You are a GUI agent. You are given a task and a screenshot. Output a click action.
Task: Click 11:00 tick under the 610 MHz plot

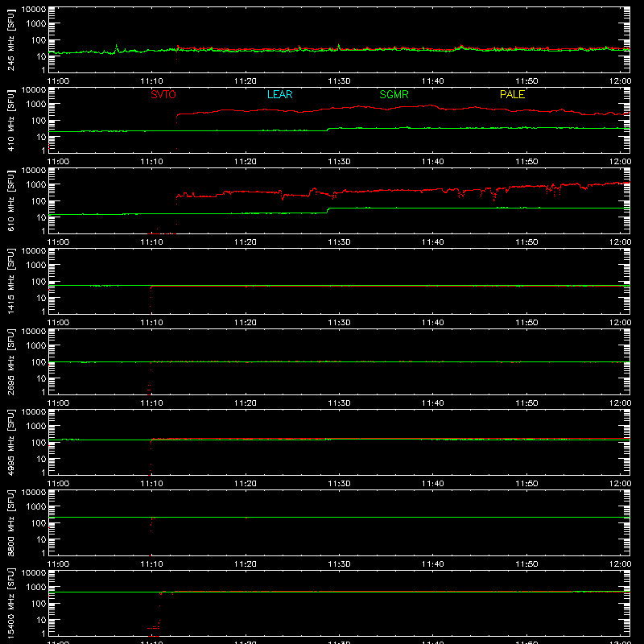58,242
